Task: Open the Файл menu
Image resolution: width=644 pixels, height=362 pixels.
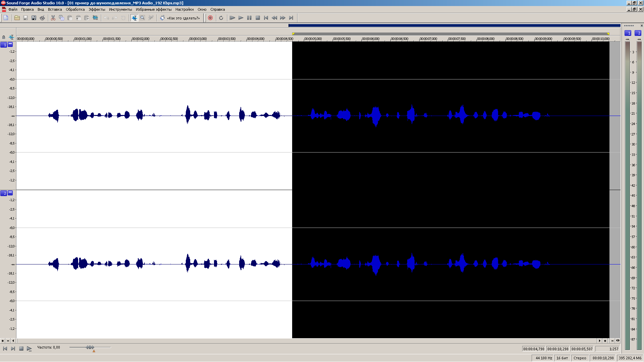Action: click(x=13, y=9)
